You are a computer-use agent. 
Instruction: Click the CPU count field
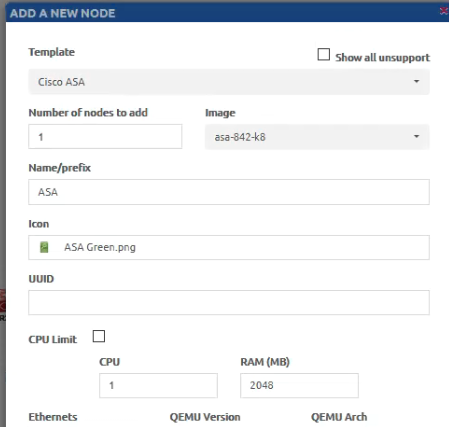tap(158, 385)
